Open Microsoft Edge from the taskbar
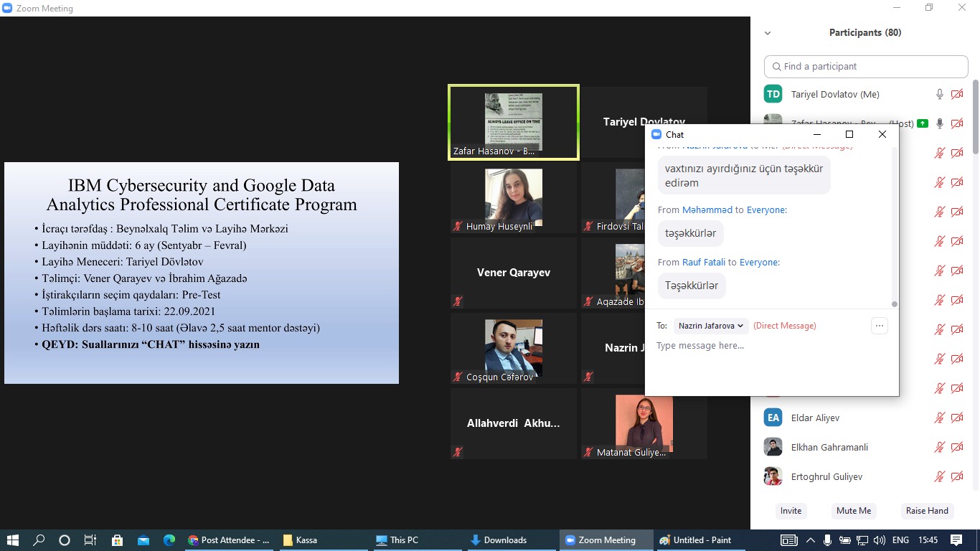 [x=169, y=540]
